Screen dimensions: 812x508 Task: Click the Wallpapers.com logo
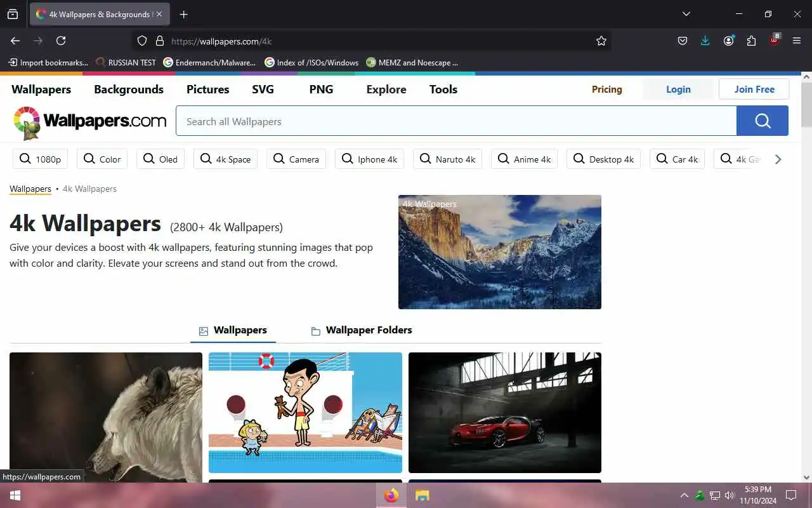click(x=89, y=122)
